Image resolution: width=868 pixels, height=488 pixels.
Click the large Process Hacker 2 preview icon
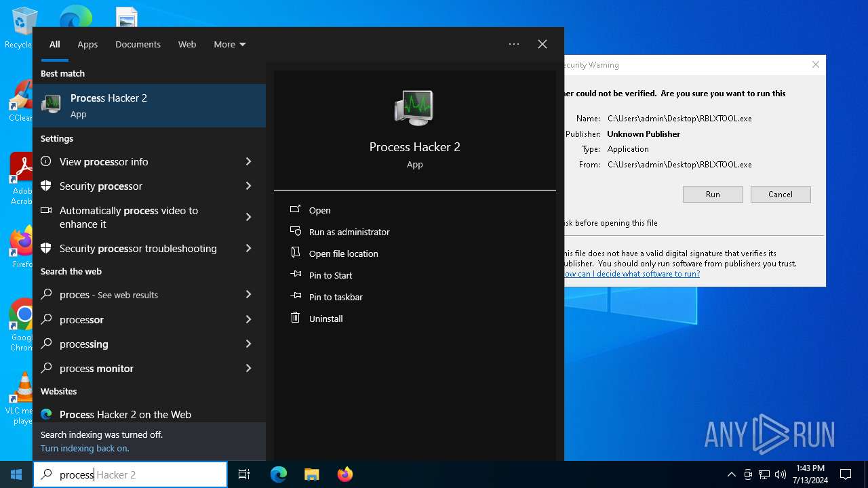click(414, 108)
